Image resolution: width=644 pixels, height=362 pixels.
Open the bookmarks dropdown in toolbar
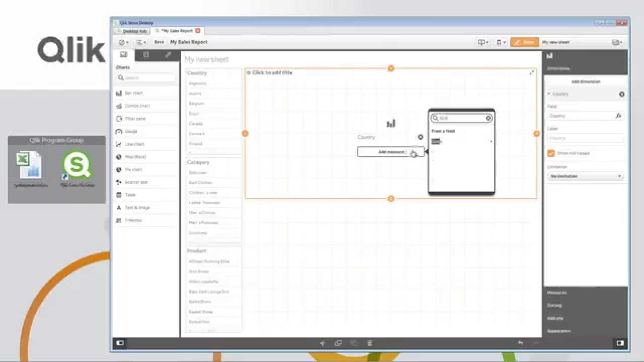point(501,43)
